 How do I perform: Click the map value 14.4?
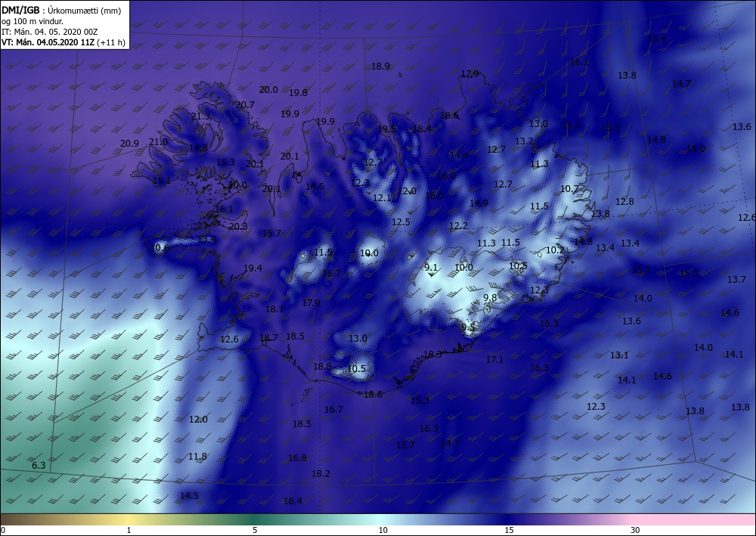coord(459,155)
